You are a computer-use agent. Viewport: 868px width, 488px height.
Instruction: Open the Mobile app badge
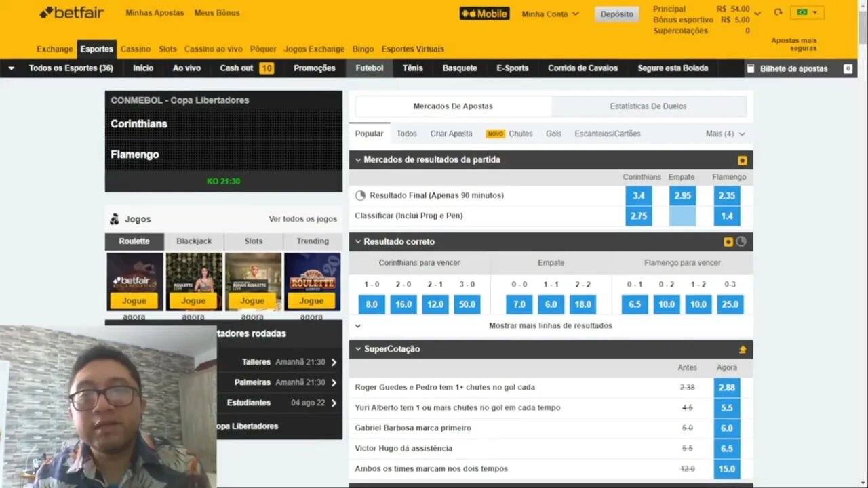point(484,14)
